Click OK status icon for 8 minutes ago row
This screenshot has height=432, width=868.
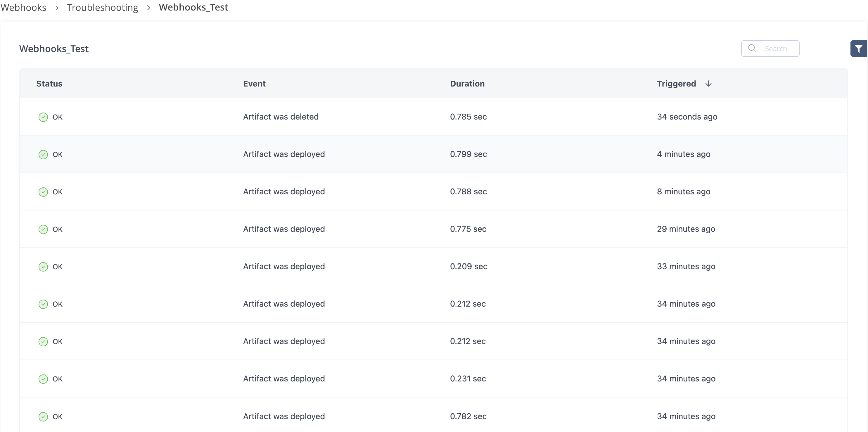(x=43, y=192)
